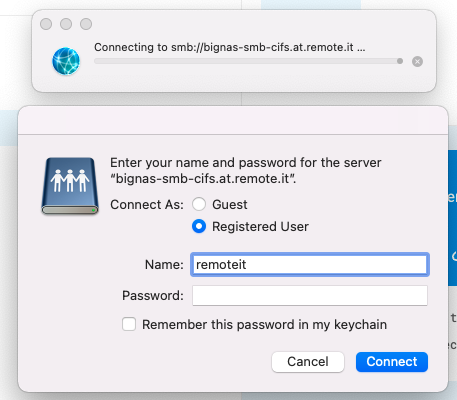457x400 pixels.
Task: Click the Remember this password label text
Action: (264, 324)
